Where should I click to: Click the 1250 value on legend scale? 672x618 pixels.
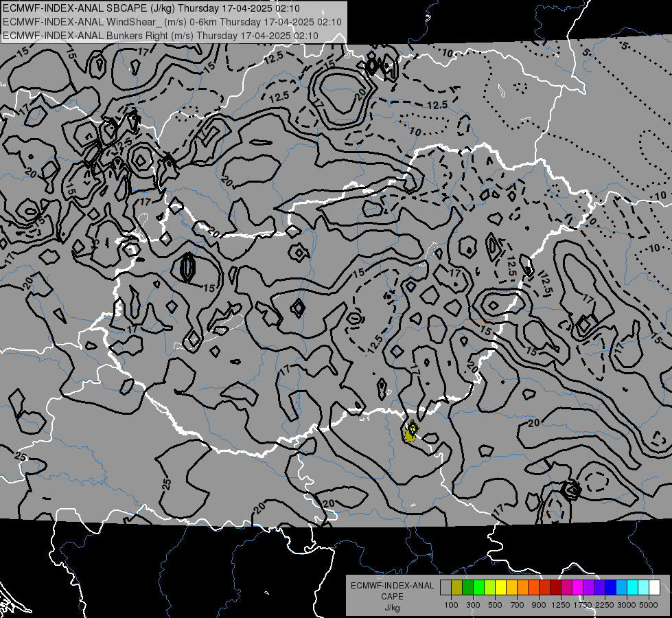pyautogui.click(x=561, y=605)
